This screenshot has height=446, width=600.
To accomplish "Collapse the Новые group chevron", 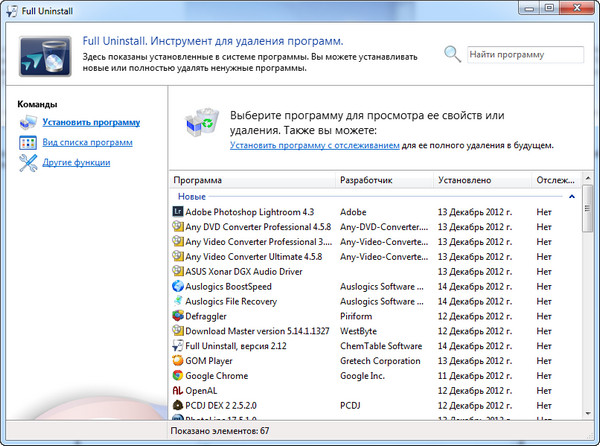I will point(572,197).
